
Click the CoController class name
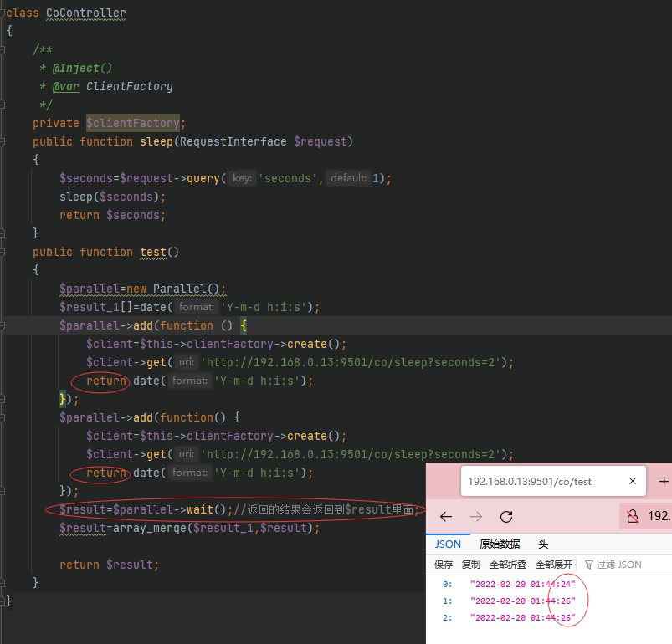(x=86, y=13)
